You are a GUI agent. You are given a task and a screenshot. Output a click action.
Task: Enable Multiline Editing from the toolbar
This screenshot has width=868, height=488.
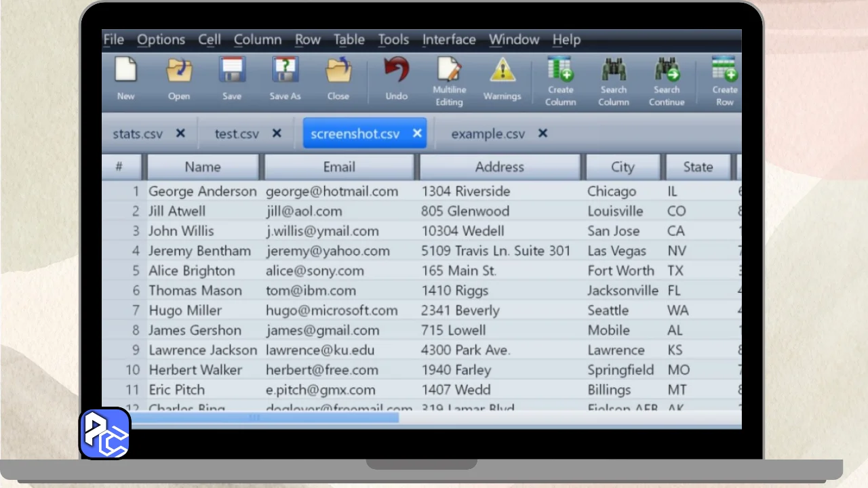[449, 70]
